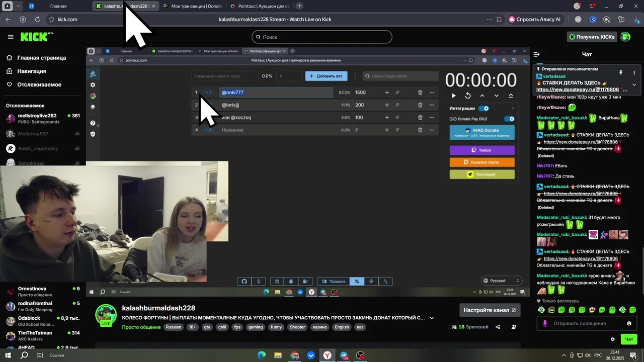Open mellstroylive282 followed channel
644x362 pixels.
click(42, 119)
